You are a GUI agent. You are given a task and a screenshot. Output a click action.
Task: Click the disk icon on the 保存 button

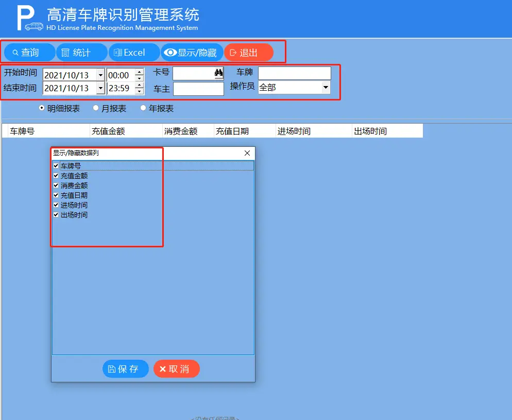click(x=112, y=368)
